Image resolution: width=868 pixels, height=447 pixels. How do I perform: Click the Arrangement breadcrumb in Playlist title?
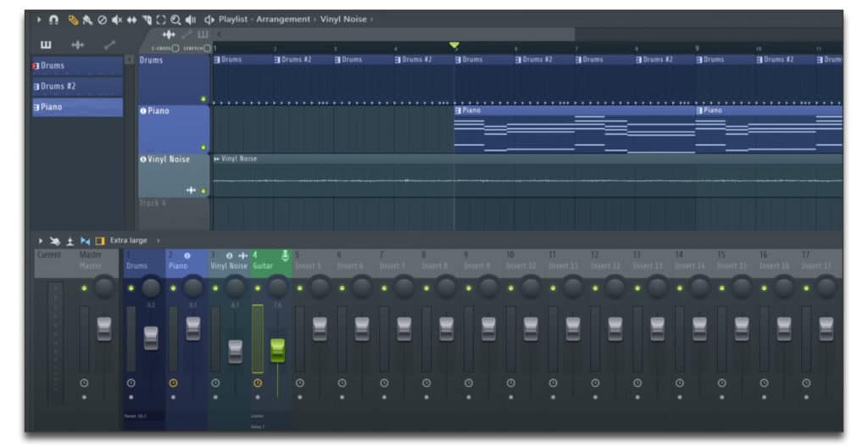pyautogui.click(x=283, y=20)
